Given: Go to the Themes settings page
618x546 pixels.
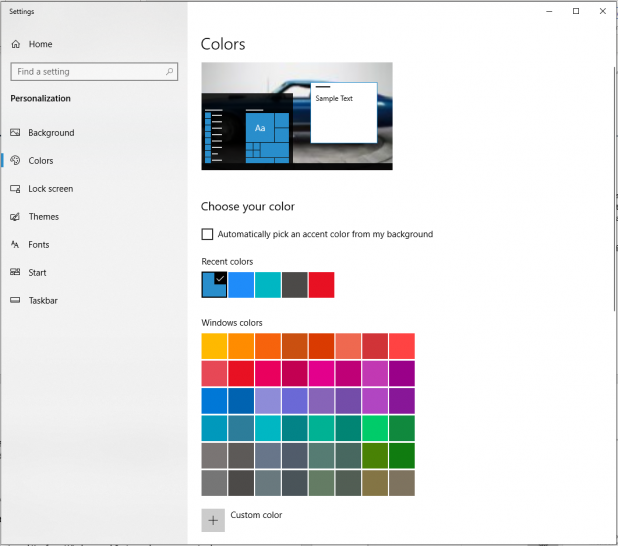Looking at the screenshot, I should pos(43,216).
